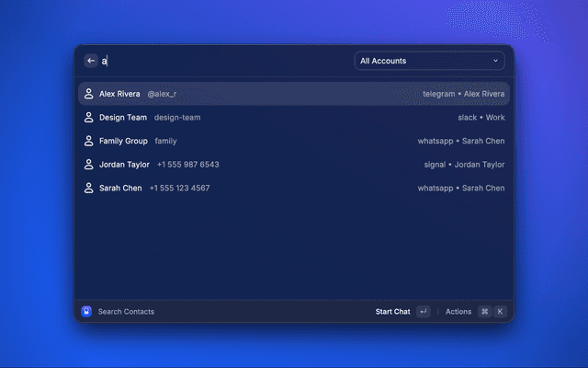Image resolution: width=588 pixels, height=368 pixels.
Task: Select the Alex Rivera contact name
Action: pyautogui.click(x=119, y=94)
